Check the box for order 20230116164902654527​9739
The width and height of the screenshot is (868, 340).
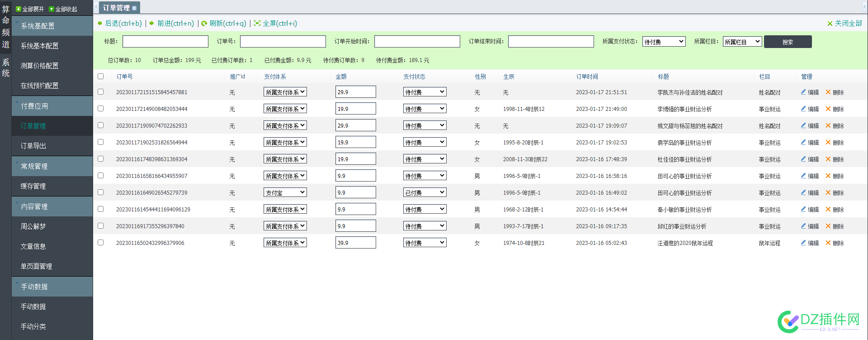point(101,192)
